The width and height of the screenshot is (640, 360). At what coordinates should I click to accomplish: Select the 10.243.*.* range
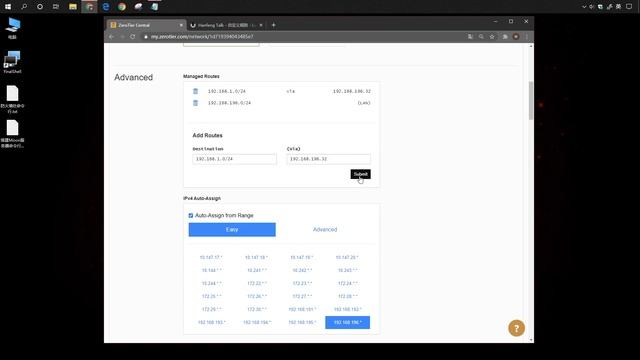tap(347, 271)
